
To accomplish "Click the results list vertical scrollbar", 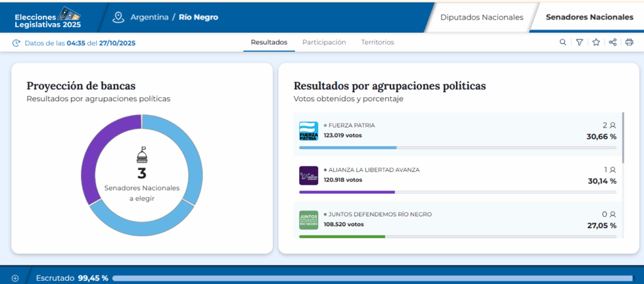I will pos(623,137).
